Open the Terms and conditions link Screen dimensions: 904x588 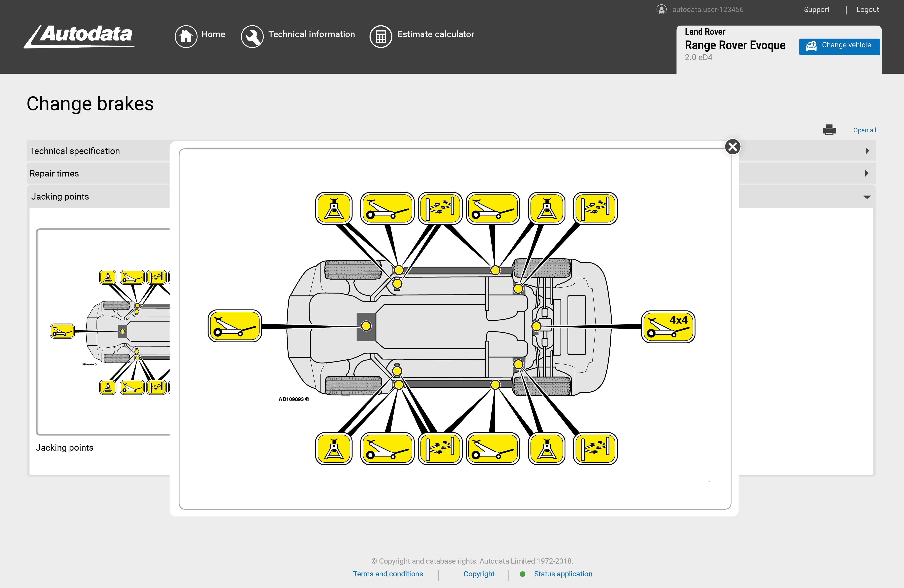point(388,574)
